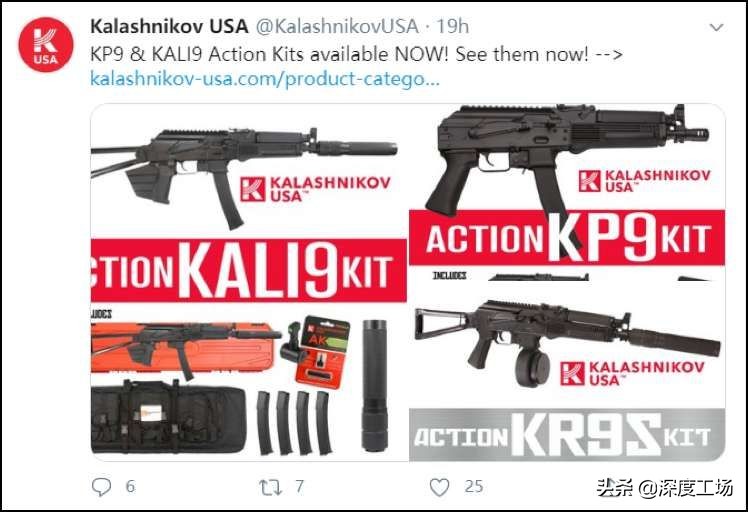Screen dimensions: 748x512
Task: Click the like count number 25
Action: 474,487
